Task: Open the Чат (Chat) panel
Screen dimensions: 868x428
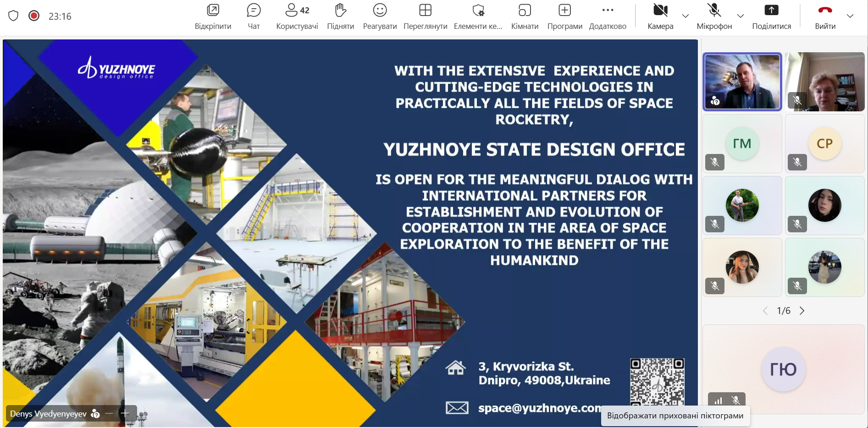Action: click(254, 16)
